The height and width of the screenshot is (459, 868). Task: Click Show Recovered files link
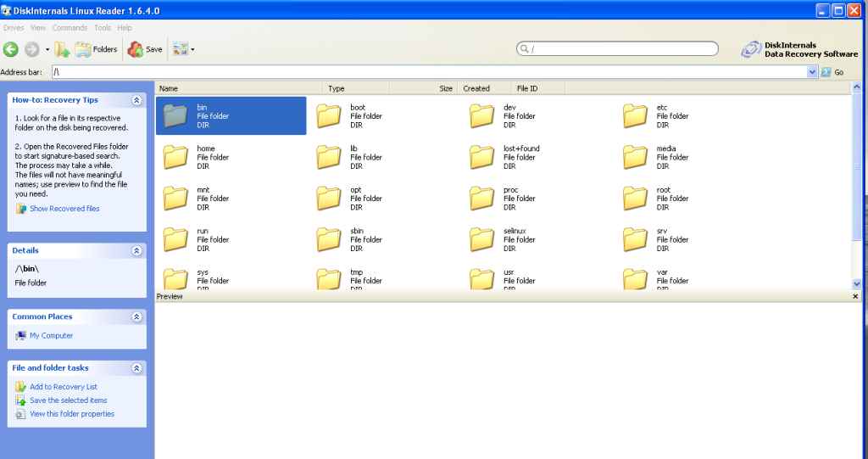point(64,209)
